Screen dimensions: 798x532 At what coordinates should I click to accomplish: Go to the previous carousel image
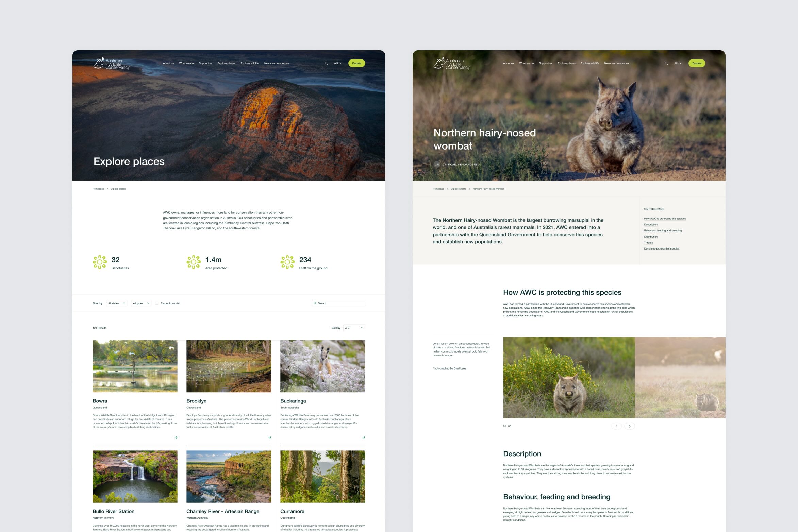[616, 426]
